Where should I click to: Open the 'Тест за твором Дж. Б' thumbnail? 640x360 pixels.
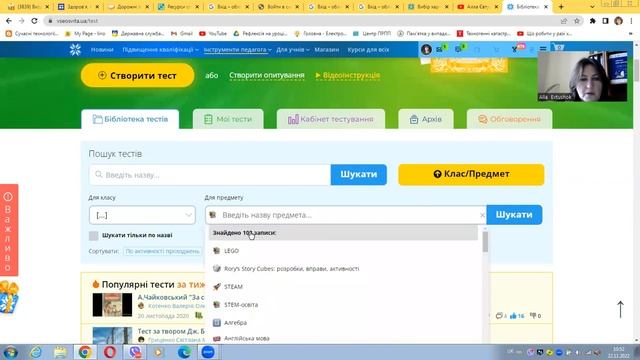pyautogui.click(x=112, y=335)
